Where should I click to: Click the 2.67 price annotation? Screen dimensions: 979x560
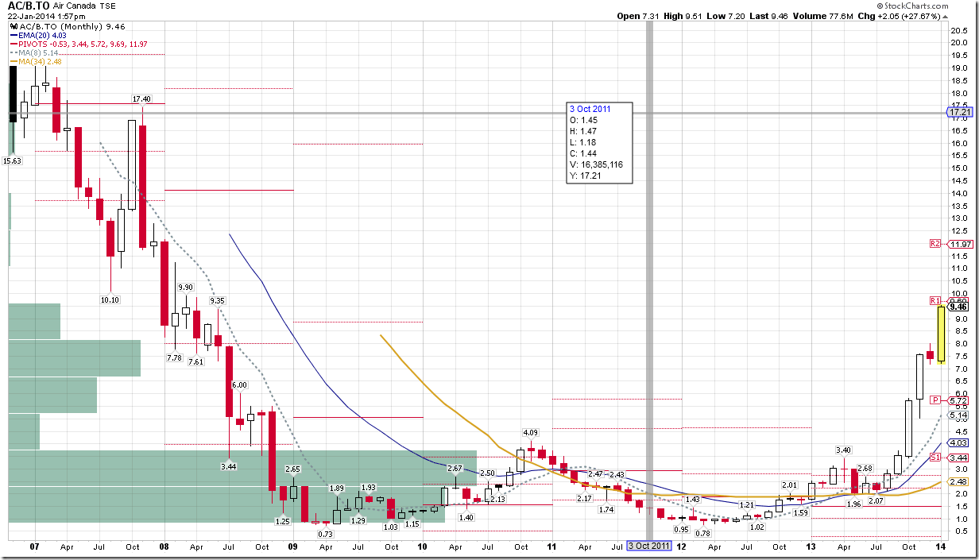pyautogui.click(x=455, y=468)
